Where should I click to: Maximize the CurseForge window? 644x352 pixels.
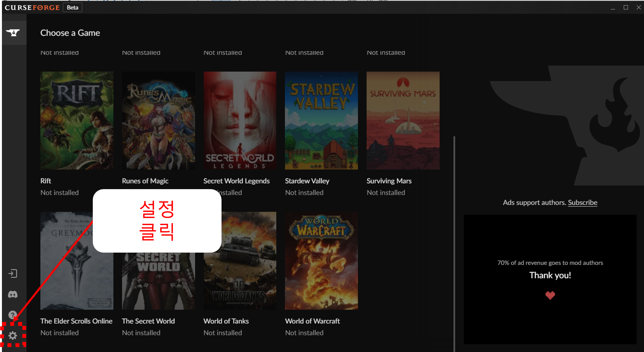pos(626,7)
